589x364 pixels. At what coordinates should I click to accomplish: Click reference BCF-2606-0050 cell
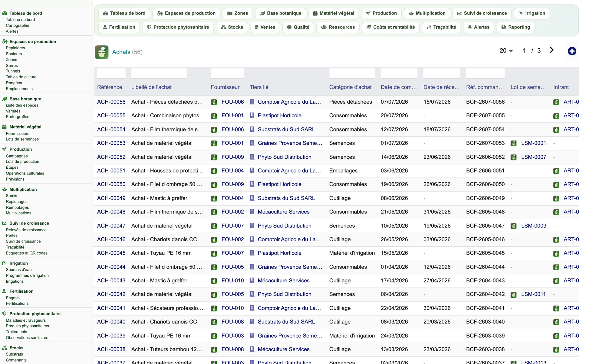coord(485,184)
